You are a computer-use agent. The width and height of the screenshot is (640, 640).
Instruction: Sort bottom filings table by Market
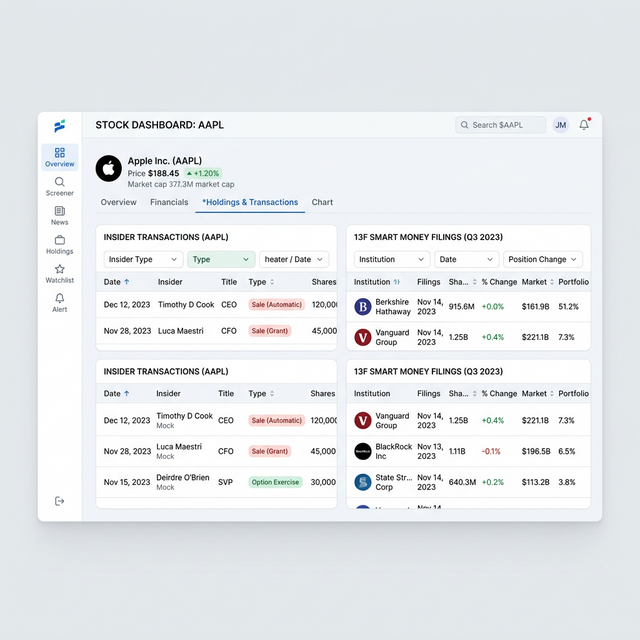tap(552, 393)
